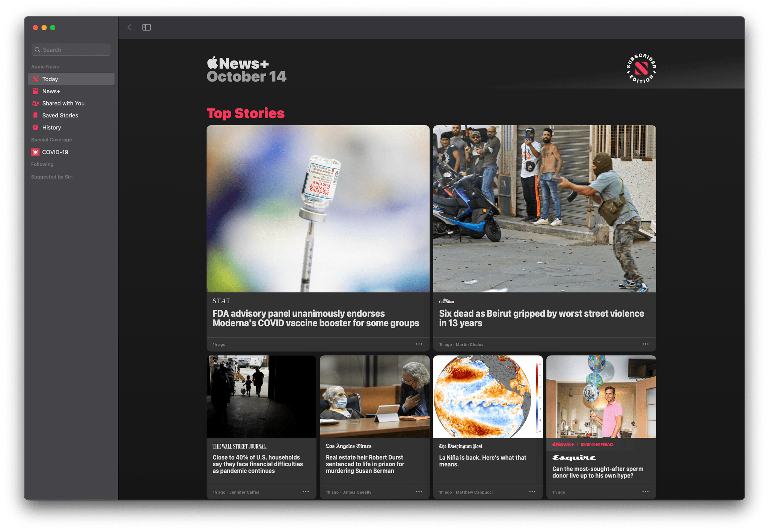Click author name Matthew Cappucci
This screenshot has width=769, height=532.
point(474,492)
